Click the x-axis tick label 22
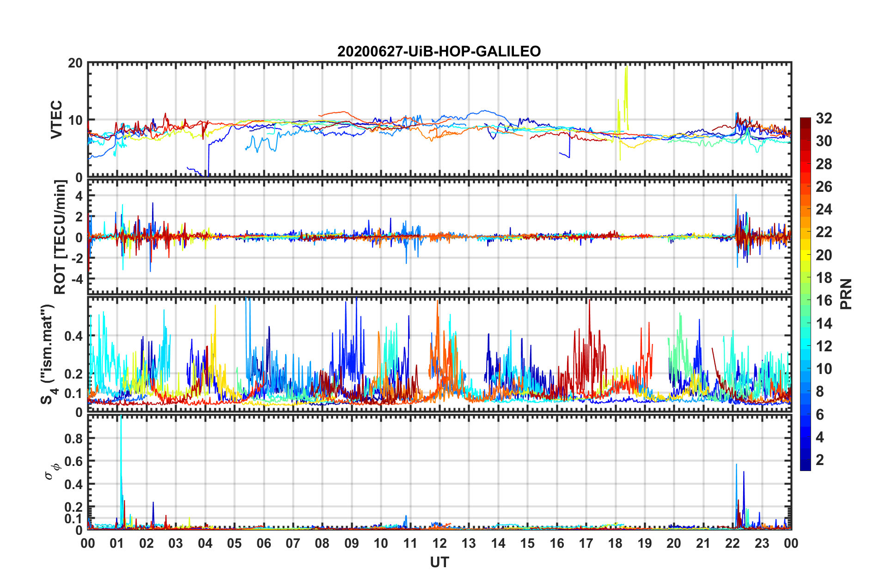Image resolution: width=879 pixels, height=588 pixels. click(732, 543)
